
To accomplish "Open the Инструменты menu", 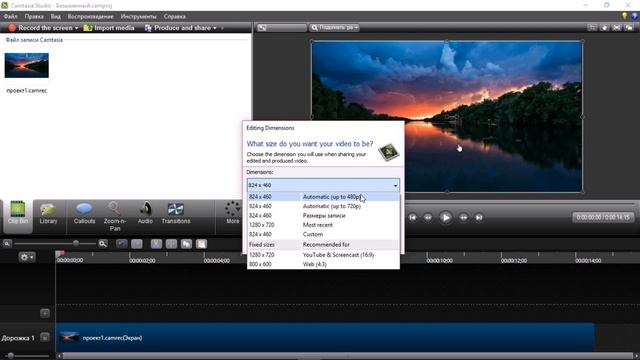I will click(138, 16).
